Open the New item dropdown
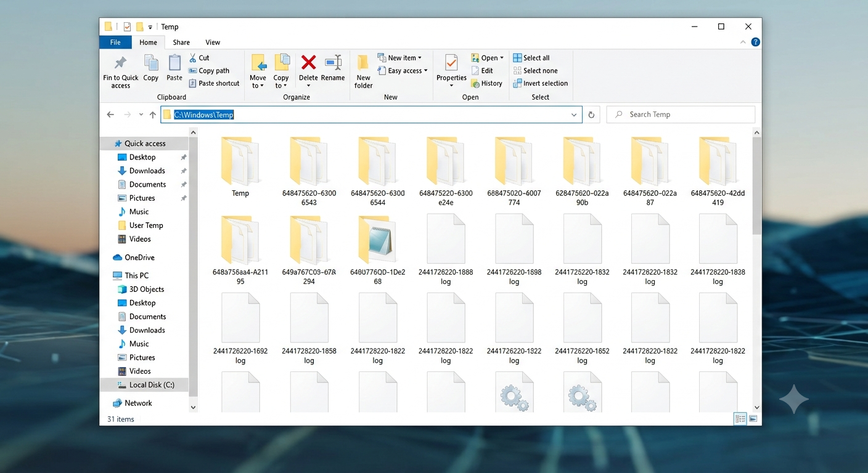The width and height of the screenshot is (868, 473). (x=399, y=58)
